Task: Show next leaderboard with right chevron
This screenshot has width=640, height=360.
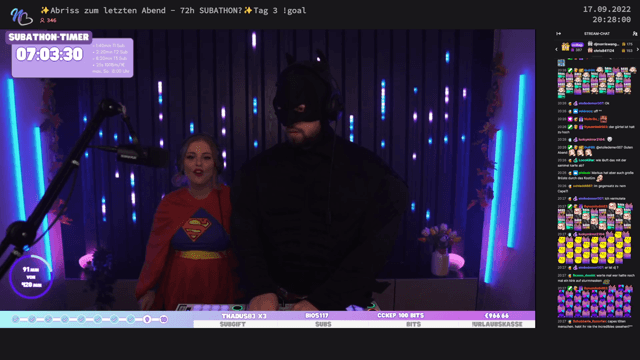Action: [638, 49]
